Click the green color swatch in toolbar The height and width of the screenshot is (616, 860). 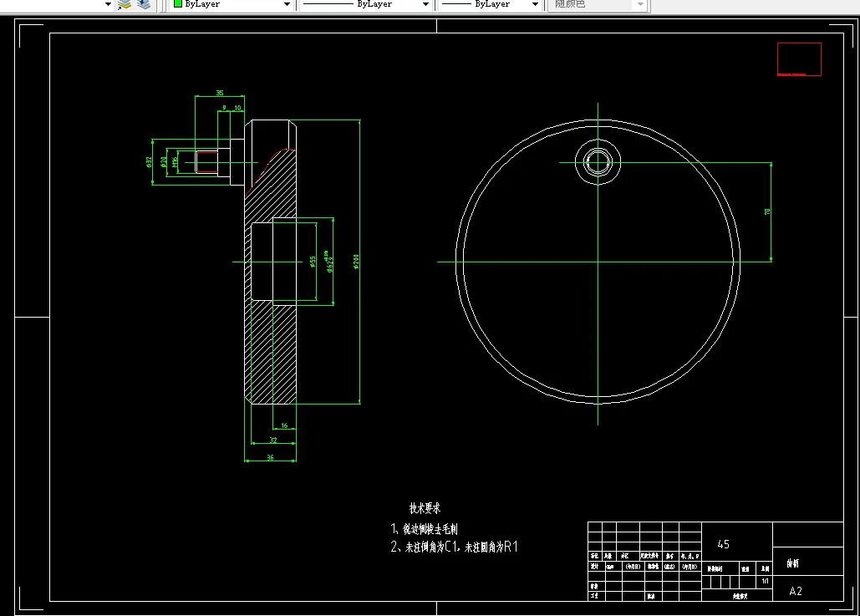[x=178, y=4]
